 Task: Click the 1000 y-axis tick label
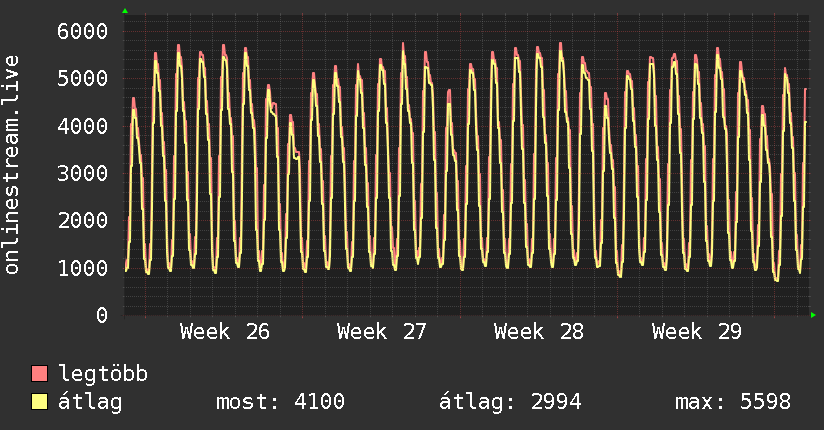pos(83,268)
